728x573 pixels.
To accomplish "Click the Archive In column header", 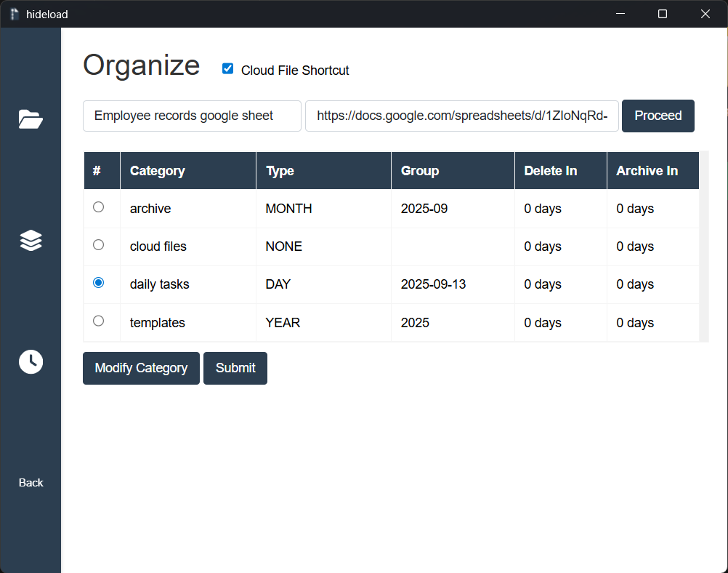I will coord(647,170).
